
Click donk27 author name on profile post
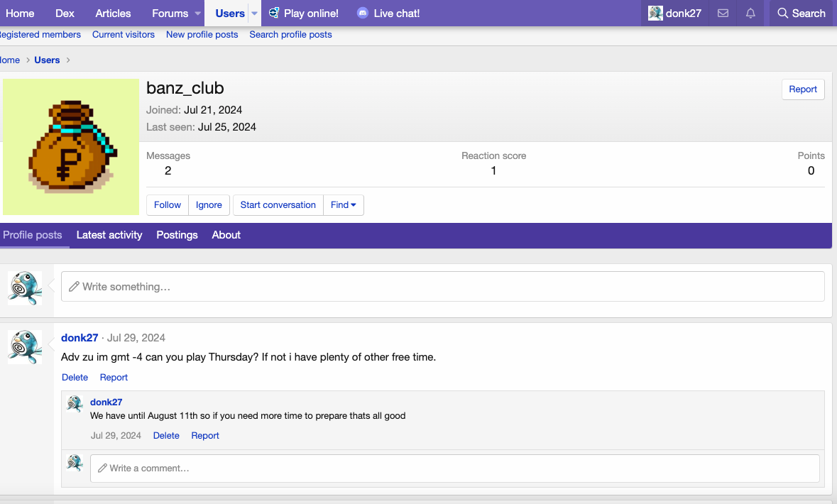click(80, 337)
